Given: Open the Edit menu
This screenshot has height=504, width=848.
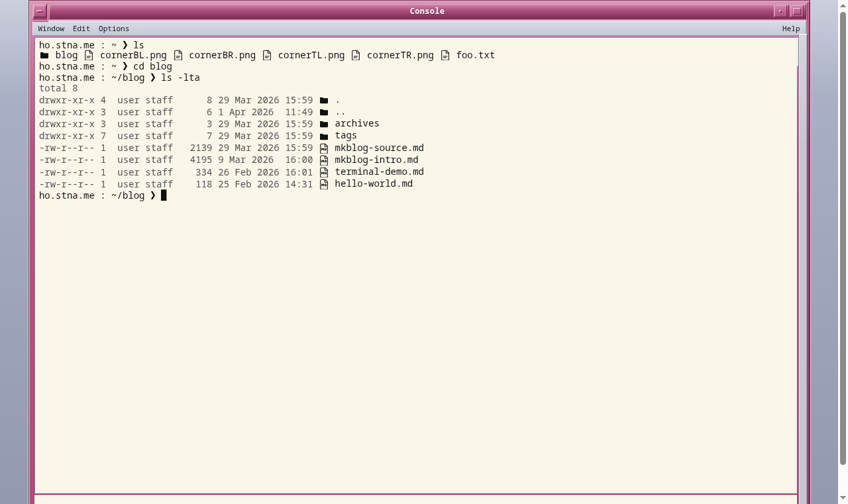Looking at the screenshot, I should coord(81,28).
